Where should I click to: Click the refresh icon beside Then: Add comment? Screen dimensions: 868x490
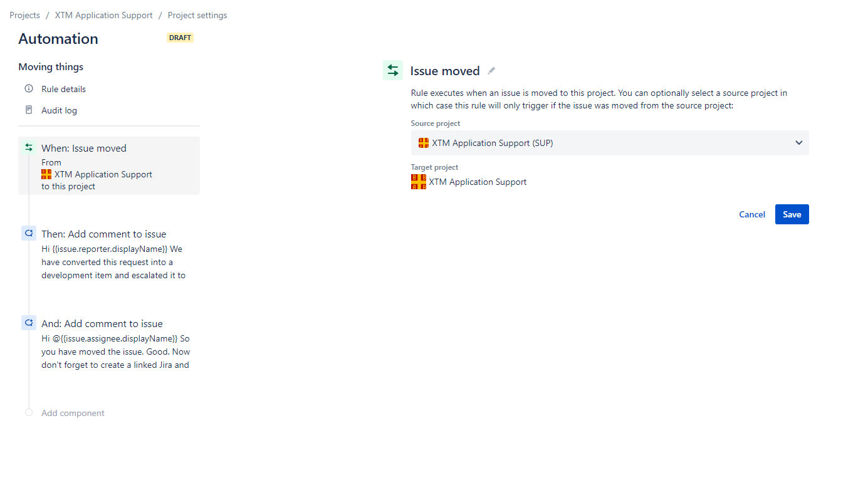point(28,233)
